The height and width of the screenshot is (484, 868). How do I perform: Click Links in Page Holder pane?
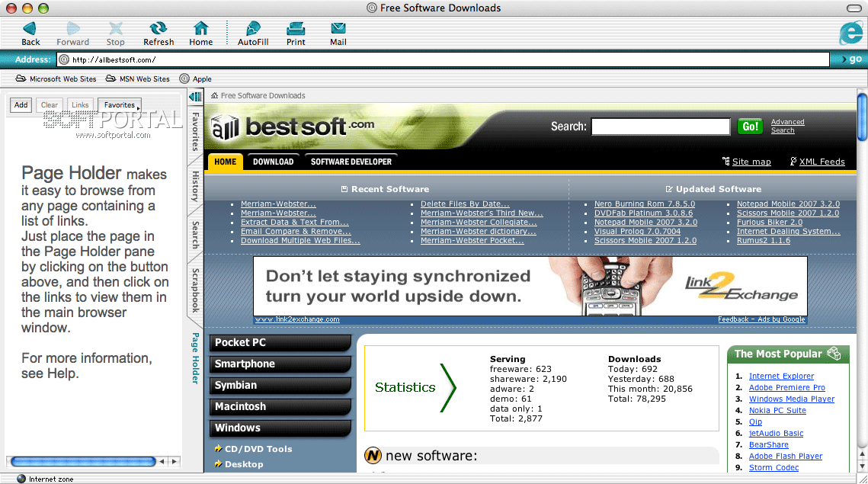pos(80,104)
